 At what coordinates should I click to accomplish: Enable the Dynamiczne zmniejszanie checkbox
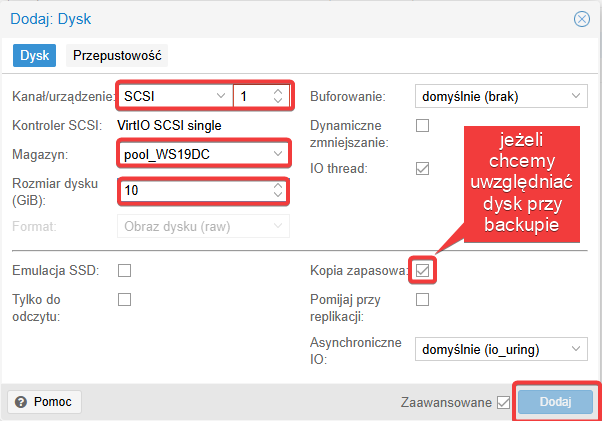point(422,125)
